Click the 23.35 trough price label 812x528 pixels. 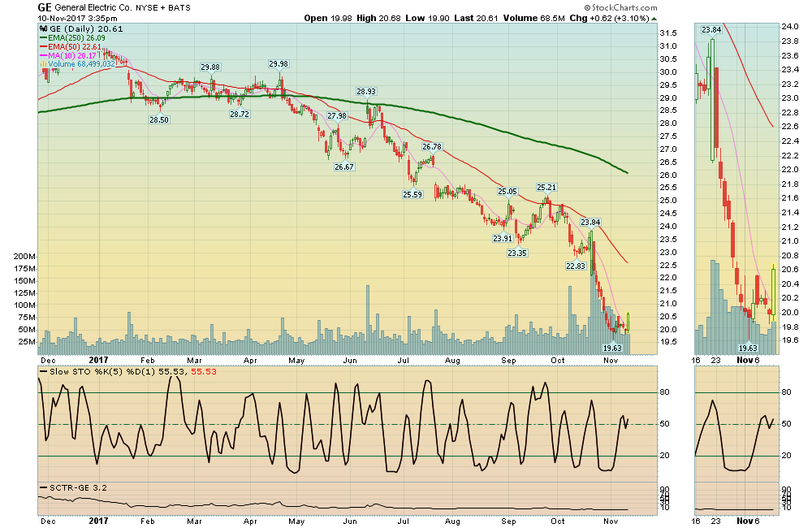[x=516, y=253]
